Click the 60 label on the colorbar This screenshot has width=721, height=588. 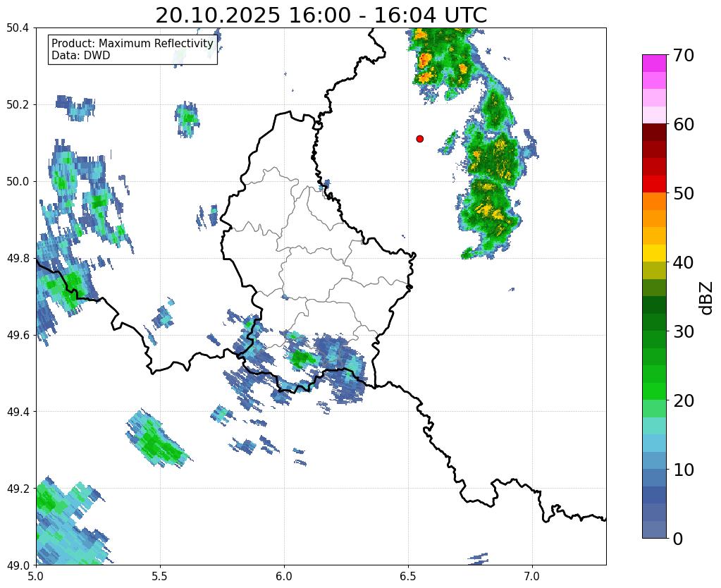pyautogui.click(x=683, y=124)
